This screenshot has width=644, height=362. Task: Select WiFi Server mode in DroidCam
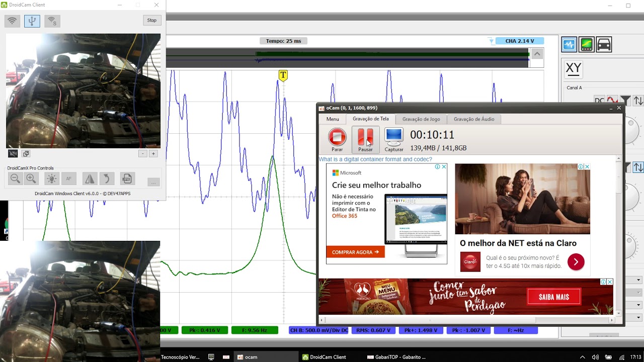pyautogui.click(x=52, y=21)
